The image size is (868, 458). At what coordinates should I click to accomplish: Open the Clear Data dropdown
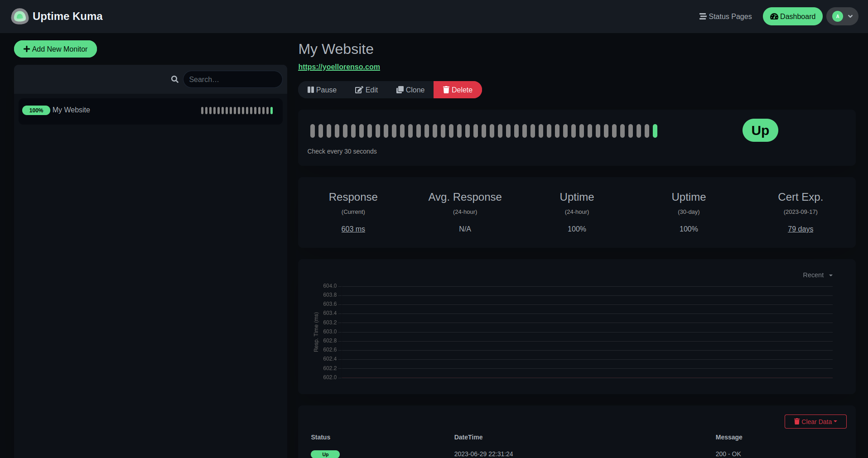(815, 421)
